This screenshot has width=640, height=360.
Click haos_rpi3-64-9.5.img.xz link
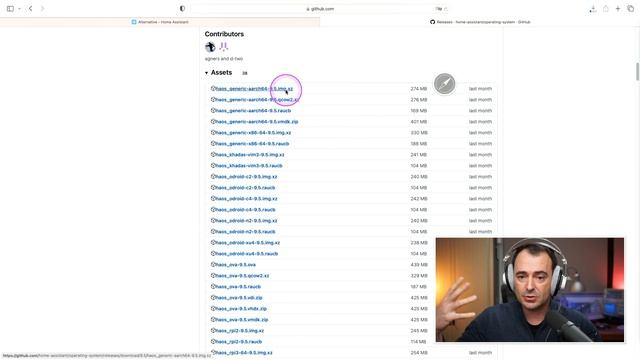pos(243,353)
